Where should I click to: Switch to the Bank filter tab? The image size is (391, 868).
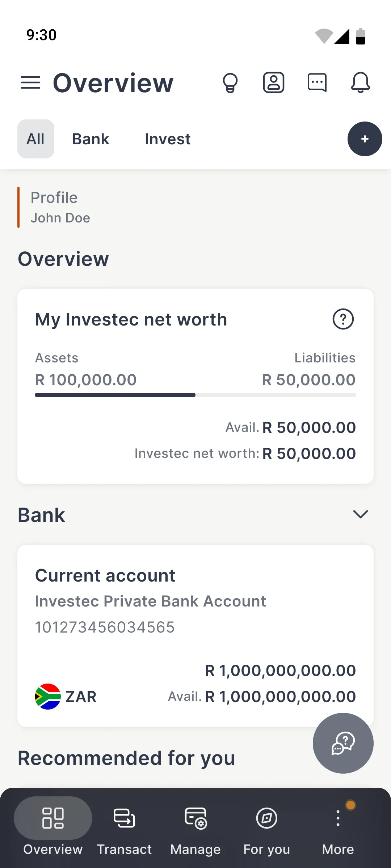tap(91, 139)
